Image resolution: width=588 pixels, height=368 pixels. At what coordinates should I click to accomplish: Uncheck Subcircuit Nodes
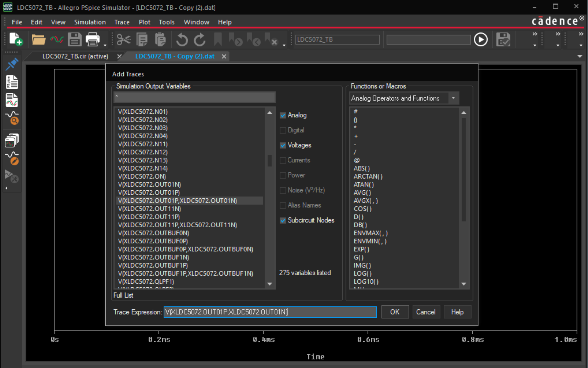[283, 221]
